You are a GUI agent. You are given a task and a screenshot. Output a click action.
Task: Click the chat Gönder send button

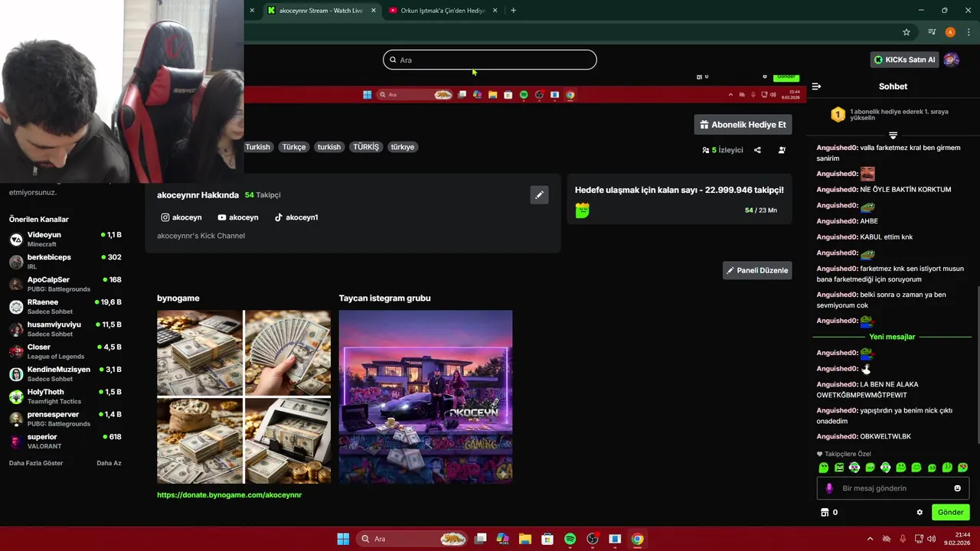950,512
